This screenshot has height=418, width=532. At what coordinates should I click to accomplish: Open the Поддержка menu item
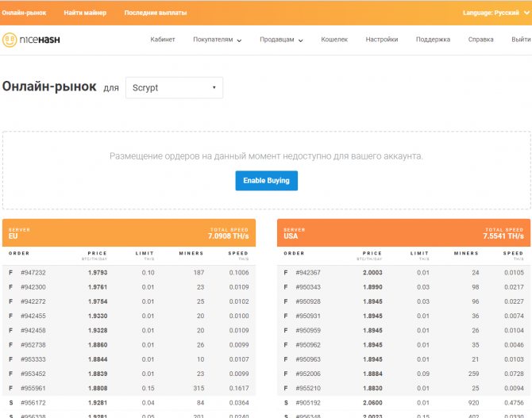tap(433, 40)
